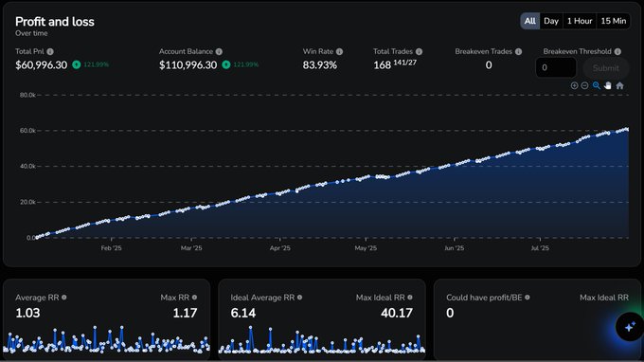Reset chart zoom with home icon
The image size is (644, 362).
pyautogui.click(x=619, y=85)
